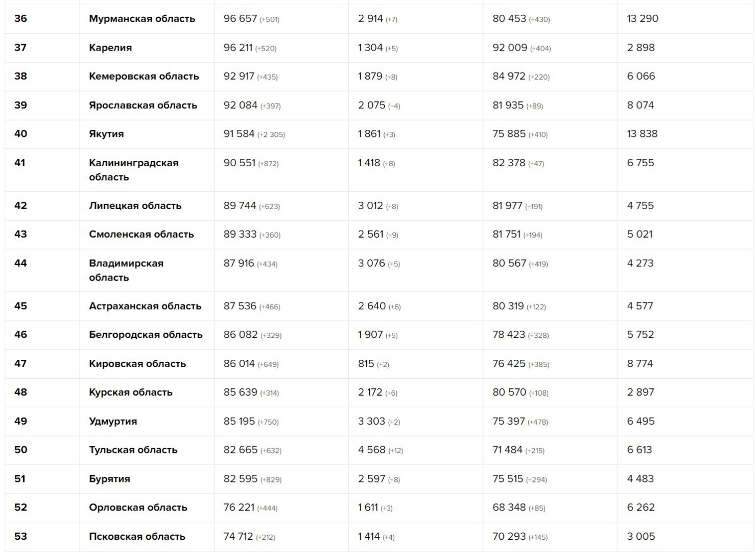The image size is (756, 552).
Task: Click the Калининградская область region label
Action: [x=134, y=170]
